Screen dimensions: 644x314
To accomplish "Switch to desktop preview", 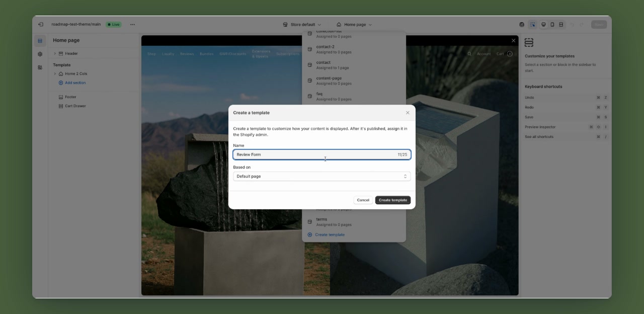I will tap(543, 24).
